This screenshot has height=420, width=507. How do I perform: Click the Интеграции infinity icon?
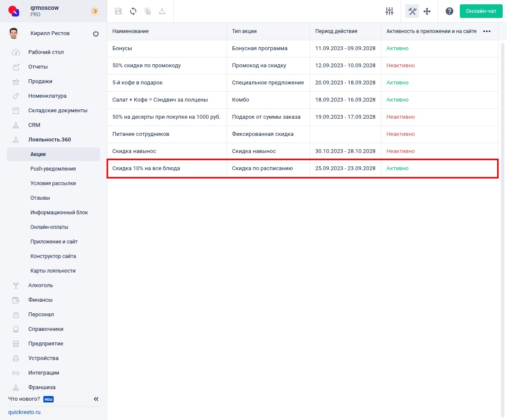(x=15, y=373)
